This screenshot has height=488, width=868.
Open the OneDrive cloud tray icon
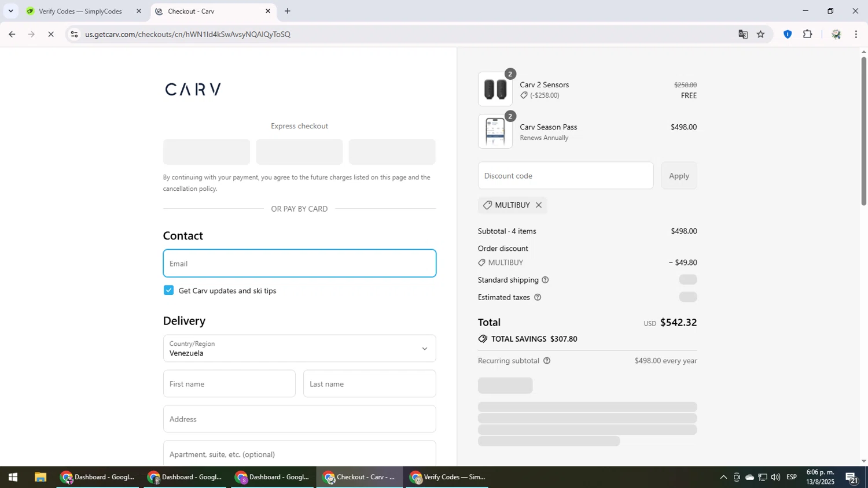click(x=750, y=478)
